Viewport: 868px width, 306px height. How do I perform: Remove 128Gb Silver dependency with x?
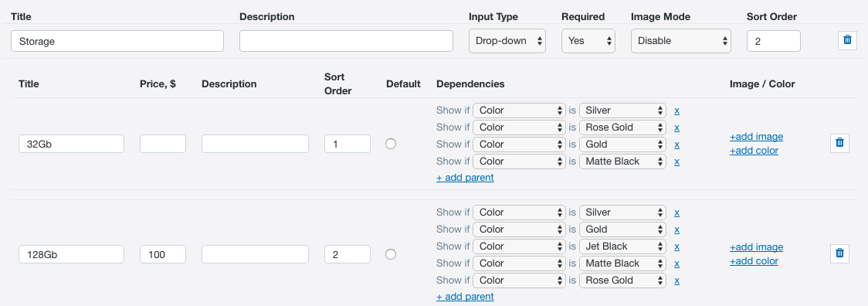(676, 212)
